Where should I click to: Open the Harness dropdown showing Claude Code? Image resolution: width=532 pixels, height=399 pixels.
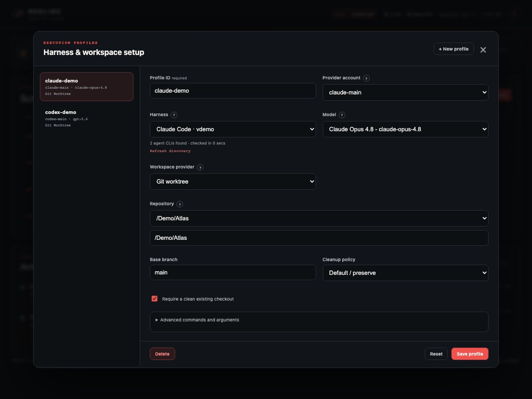pyautogui.click(x=233, y=129)
